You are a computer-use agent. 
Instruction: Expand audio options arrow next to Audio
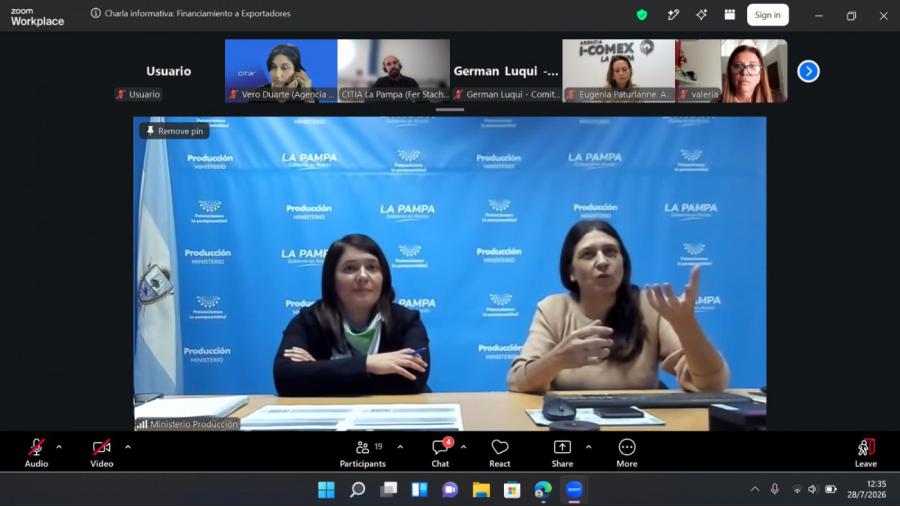point(59,447)
